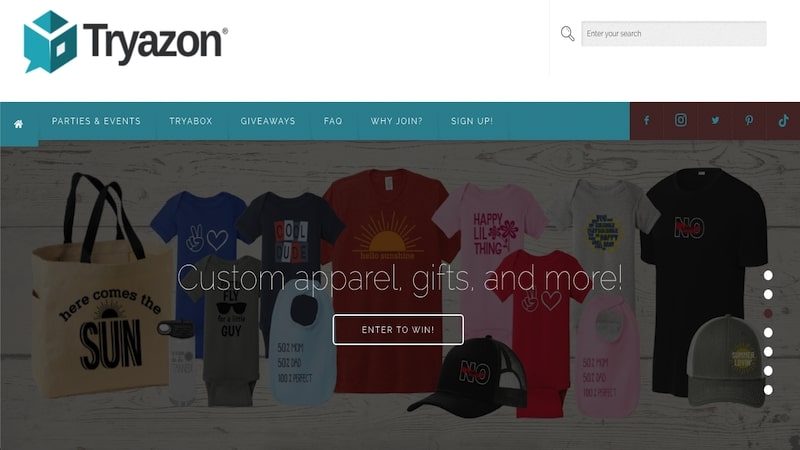
Task: Focus the Enter your search field
Action: tap(673, 34)
